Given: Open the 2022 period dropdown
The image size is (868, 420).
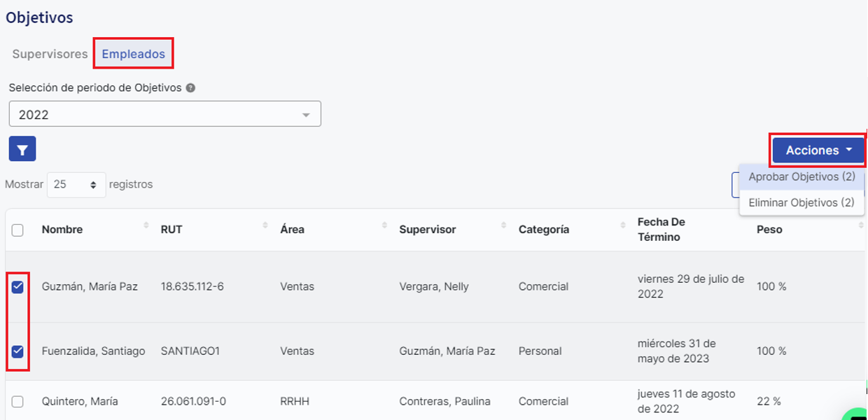Looking at the screenshot, I should pos(164,114).
